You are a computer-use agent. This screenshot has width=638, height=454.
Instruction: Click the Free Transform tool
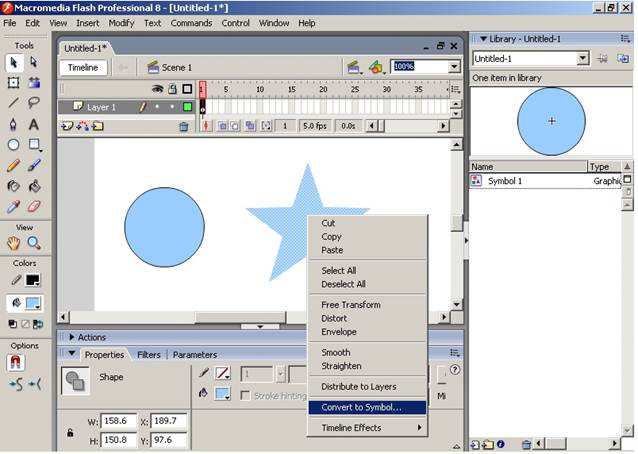tap(13, 83)
